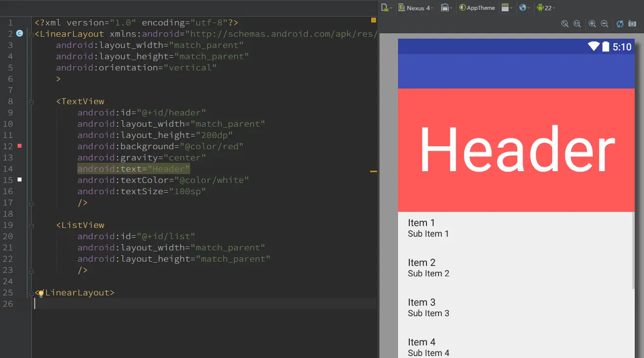Image resolution: width=644 pixels, height=358 pixels.
Task: Click the "@+id/list" value on line 20
Action: (166, 236)
